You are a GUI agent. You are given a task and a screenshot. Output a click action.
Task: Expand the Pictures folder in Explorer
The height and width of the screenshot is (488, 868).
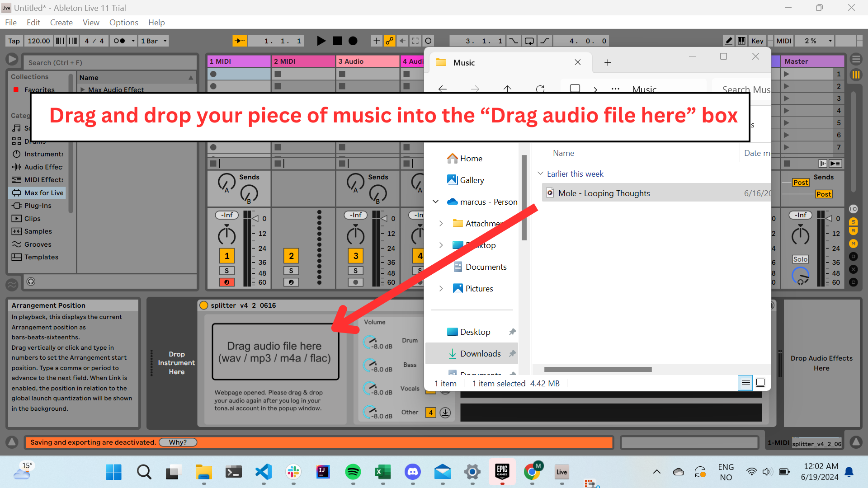pyautogui.click(x=441, y=289)
